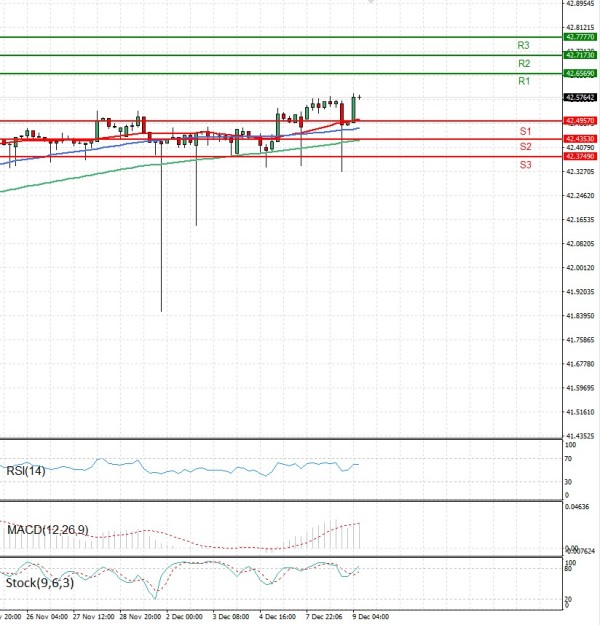The image size is (600, 625).
Task: Select the 42.37490 red price tag
Action: tap(581, 156)
